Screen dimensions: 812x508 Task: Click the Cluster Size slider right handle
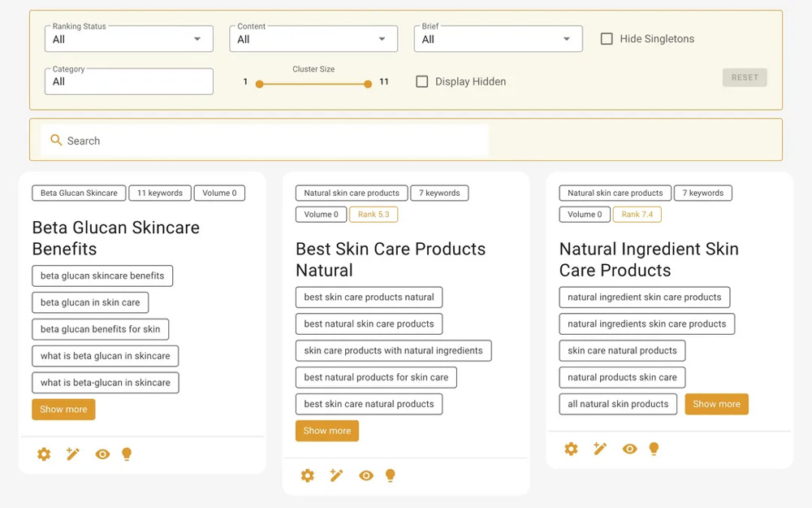(x=368, y=84)
